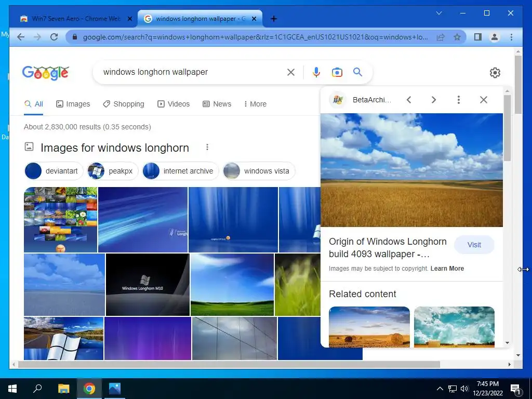
Task: Open the purple aurora wallpaper thumbnail
Action: point(148,338)
